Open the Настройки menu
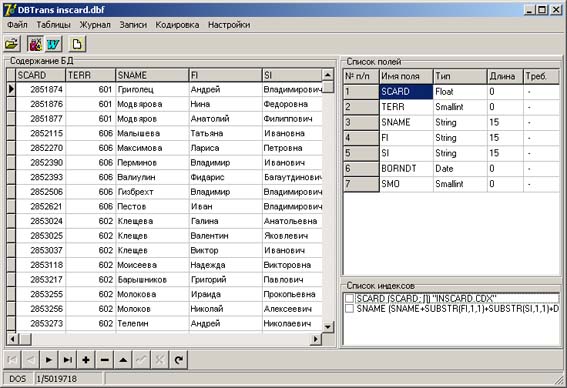Screen dimensions: 567x388 click(x=229, y=25)
